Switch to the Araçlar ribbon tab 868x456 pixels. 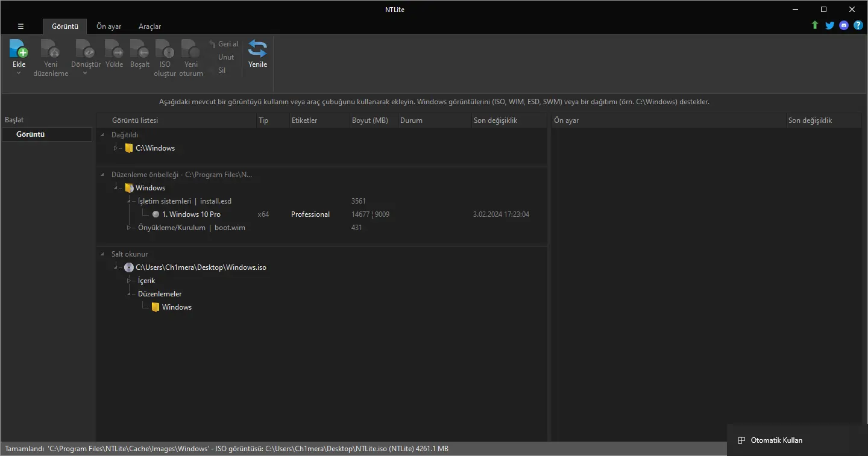(150, 27)
